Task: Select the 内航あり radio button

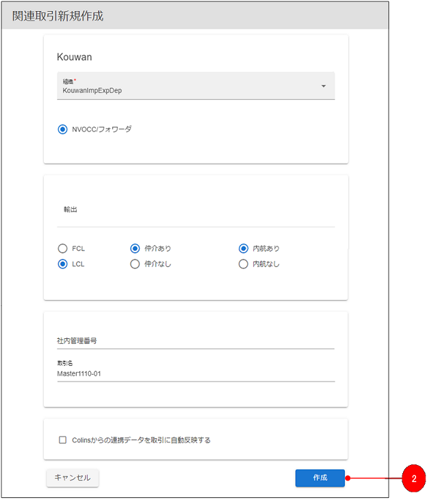Action: 243,249
